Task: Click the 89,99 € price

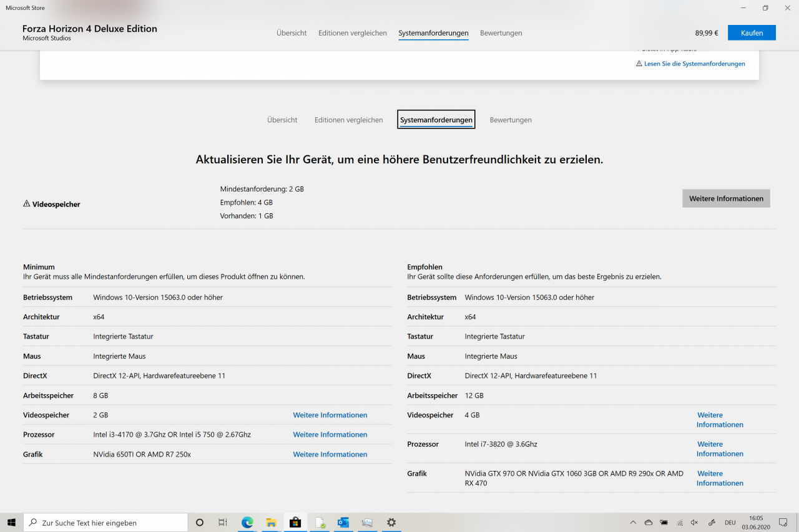Action: coord(707,33)
